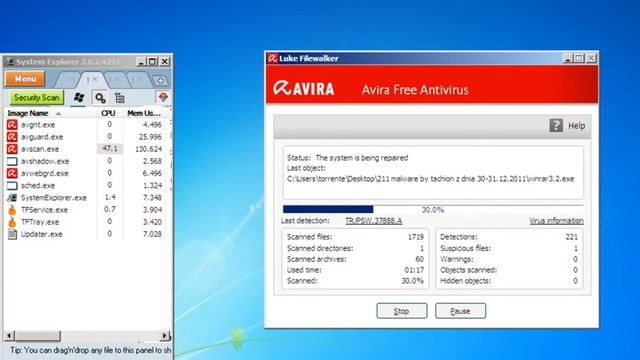
Task: Click the scroll right arrow in System Explorer
Action: click(164, 336)
